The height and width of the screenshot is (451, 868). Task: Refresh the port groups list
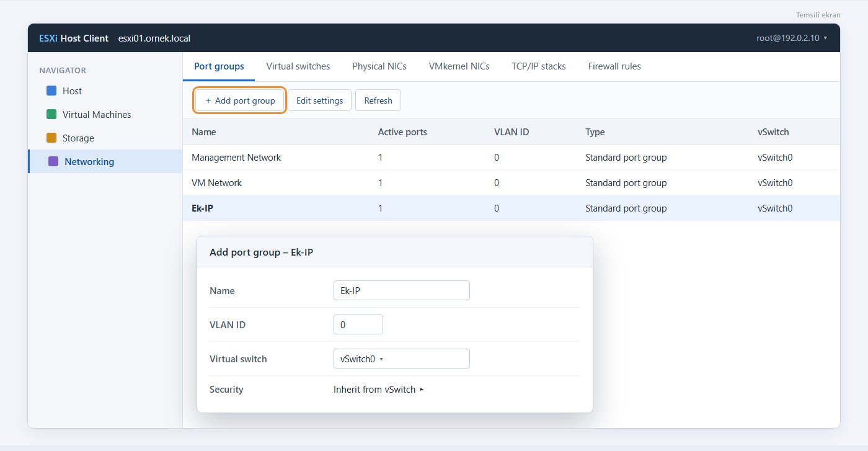pyautogui.click(x=378, y=100)
